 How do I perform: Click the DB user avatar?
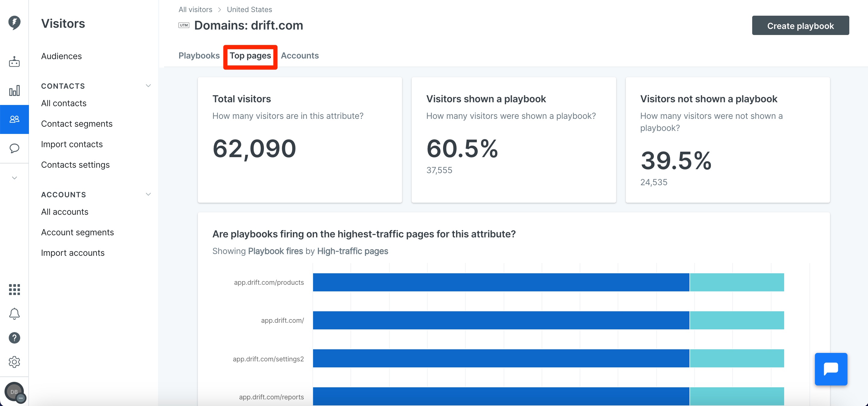click(14, 392)
